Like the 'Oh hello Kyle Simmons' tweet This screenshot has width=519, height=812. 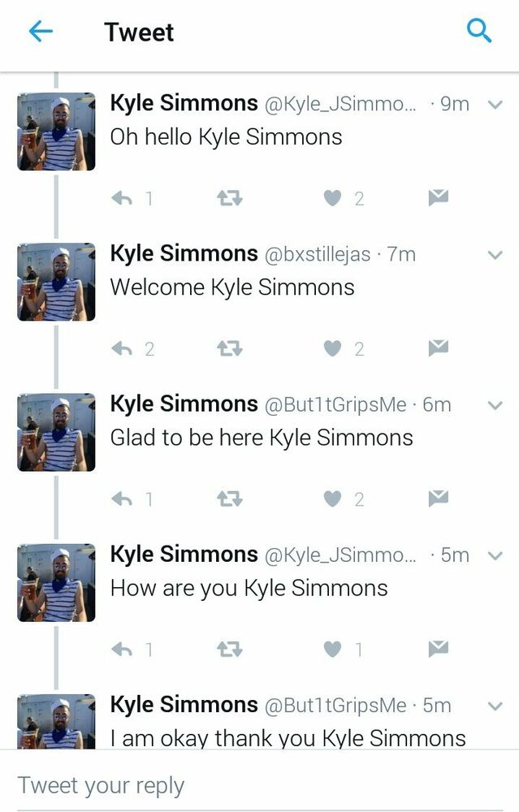(x=332, y=198)
